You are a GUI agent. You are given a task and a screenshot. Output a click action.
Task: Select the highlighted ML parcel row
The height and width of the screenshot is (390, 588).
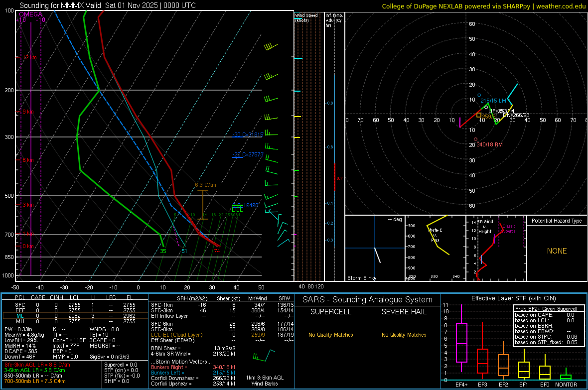point(75,316)
